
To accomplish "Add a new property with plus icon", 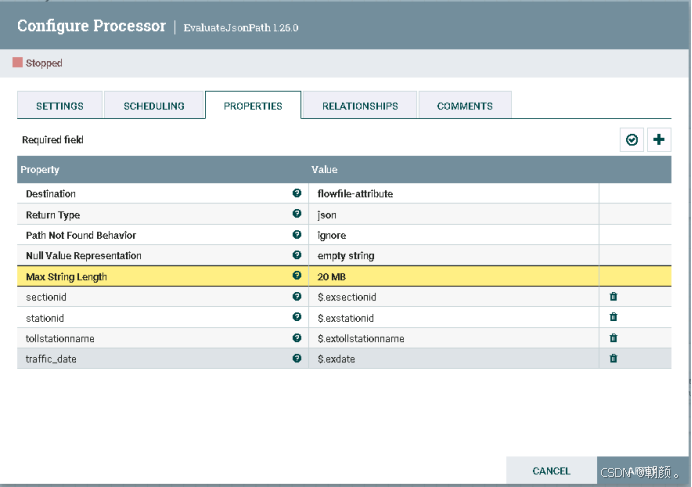I will tap(659, 140).
